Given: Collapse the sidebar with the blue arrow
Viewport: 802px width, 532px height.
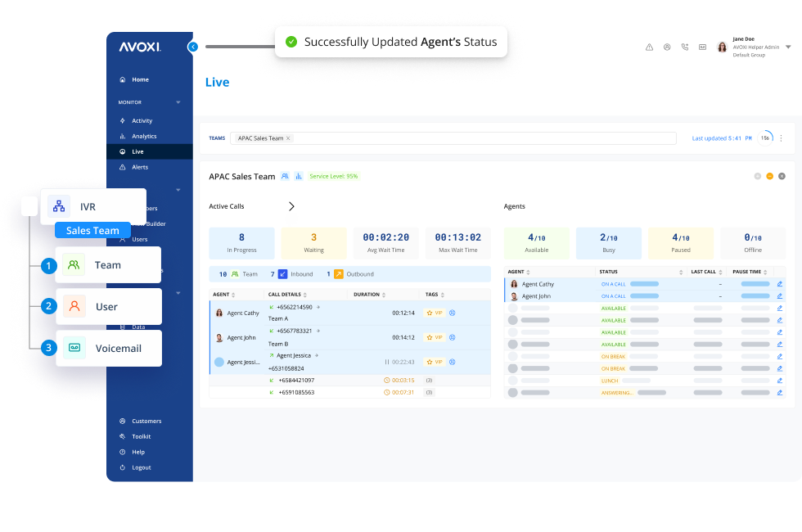Looking at the screenshot, I should (193, 47).
